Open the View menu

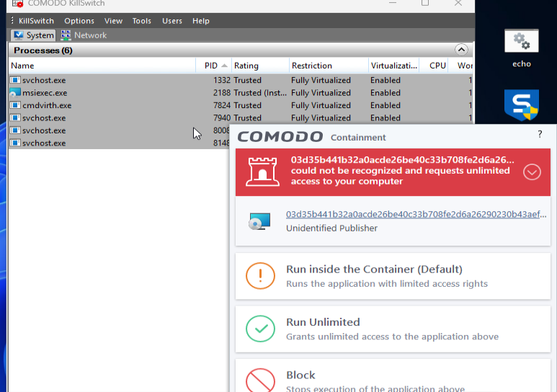tap(113, 21)
